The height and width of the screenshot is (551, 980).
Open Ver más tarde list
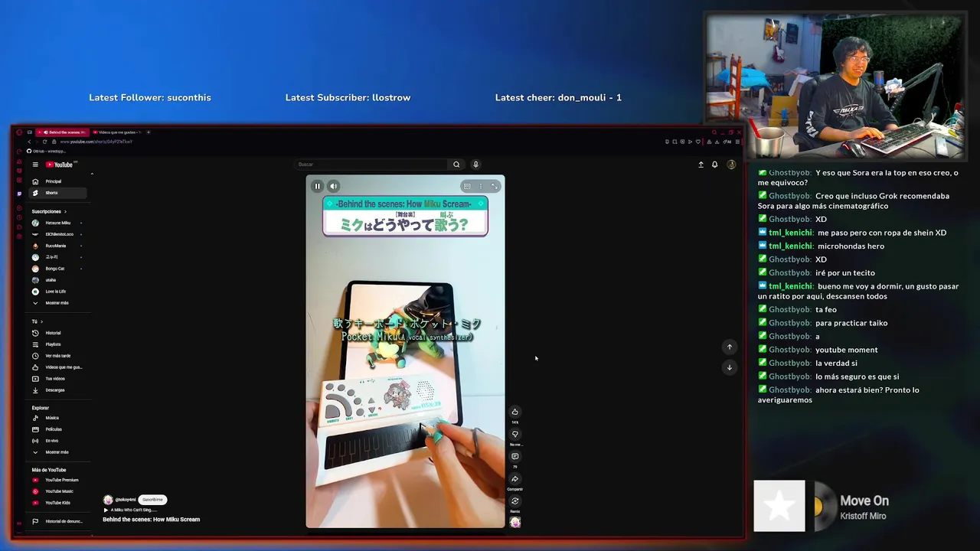tap(58, 356)
